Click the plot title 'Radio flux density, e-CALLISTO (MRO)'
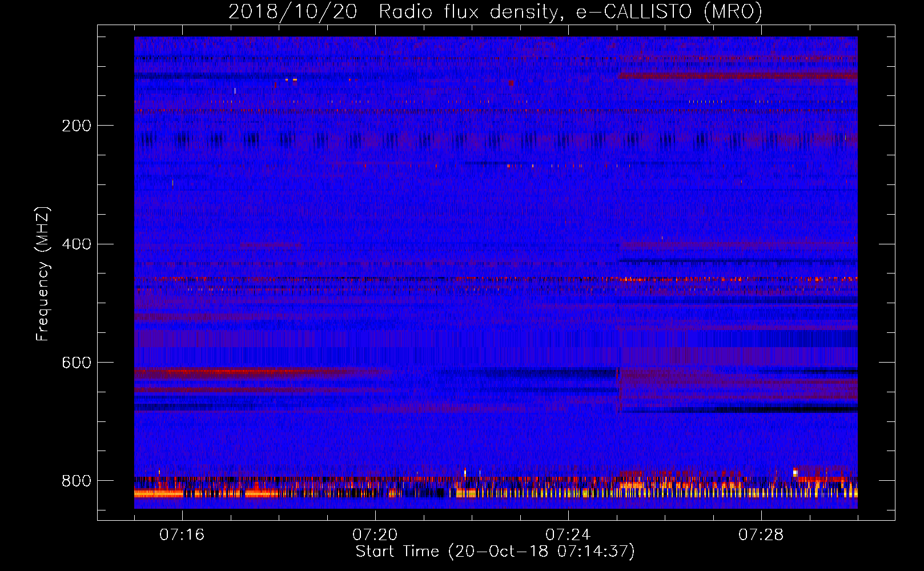The height and width of the screenshot is (571, 924). click(571, 11)
